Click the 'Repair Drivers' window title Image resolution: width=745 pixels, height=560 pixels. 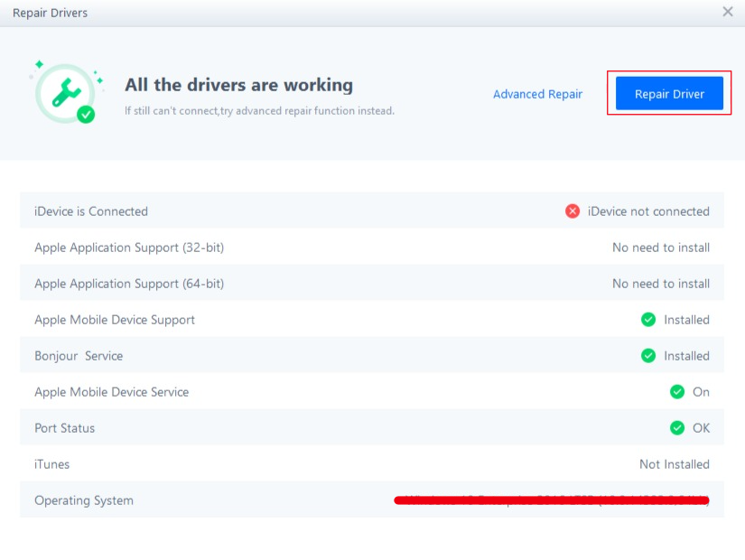click(x=50, y=13)
